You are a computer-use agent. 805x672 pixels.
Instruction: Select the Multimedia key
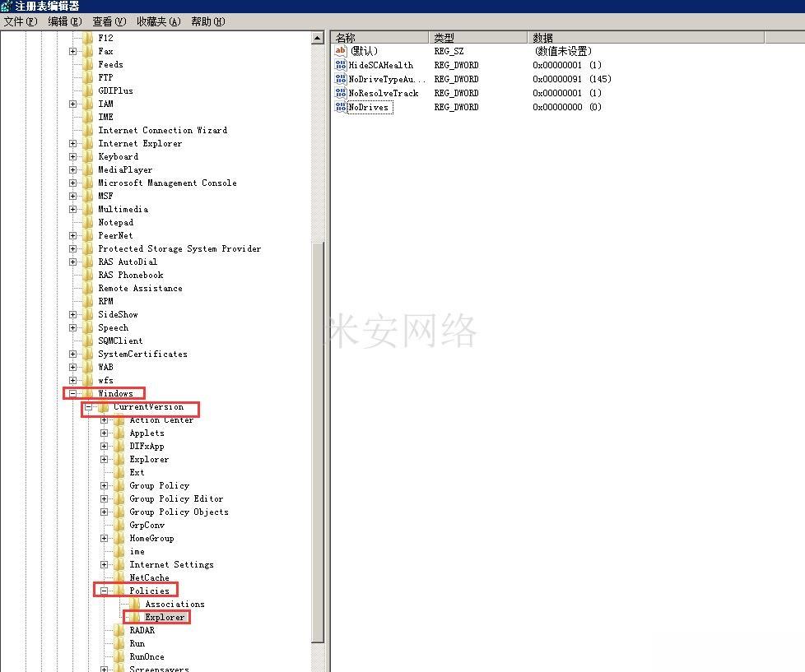pos(123,209)
